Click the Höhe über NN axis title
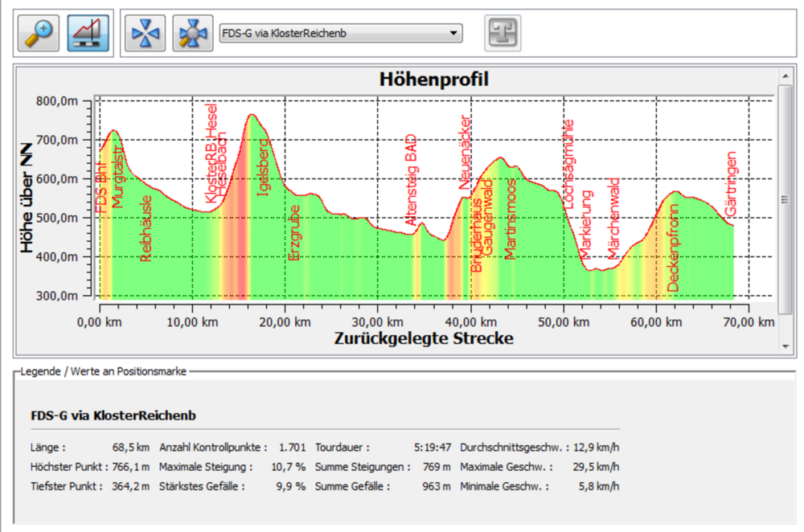This screenshot has width=804, height=532. 27,198
